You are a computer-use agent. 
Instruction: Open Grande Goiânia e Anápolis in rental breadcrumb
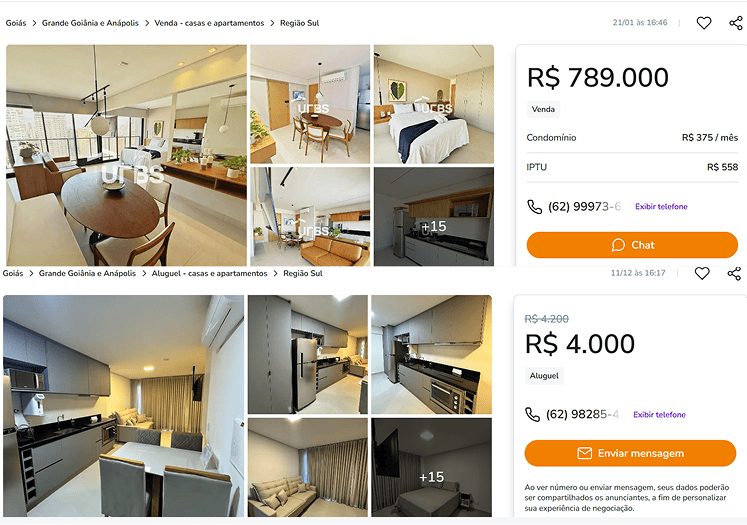tap(87, 273)
